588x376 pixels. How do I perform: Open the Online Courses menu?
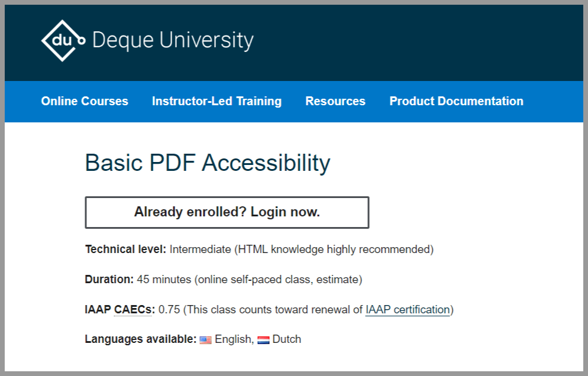[x=85, y=101]
